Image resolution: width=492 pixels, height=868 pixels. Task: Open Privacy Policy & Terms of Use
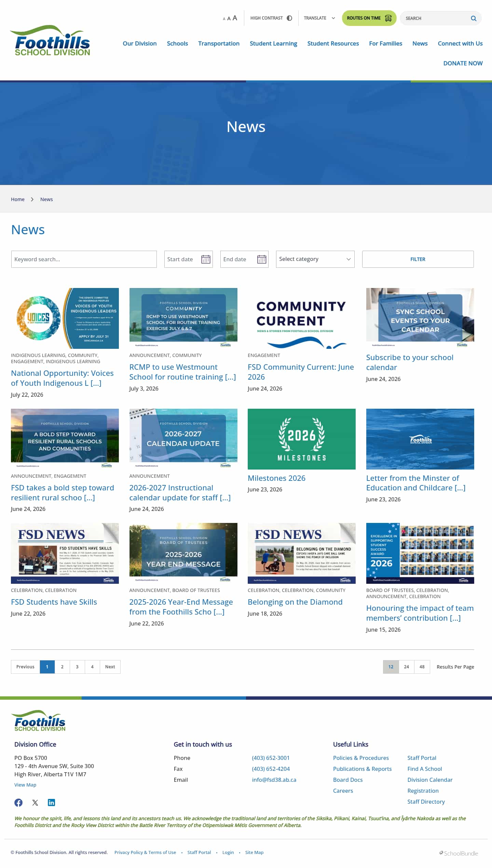click(x=145, y=852)
